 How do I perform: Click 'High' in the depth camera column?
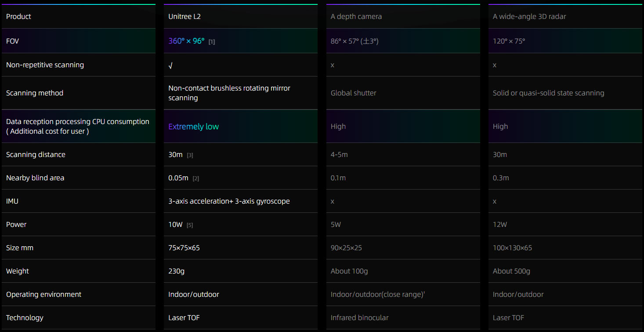[x=338, y=127]
